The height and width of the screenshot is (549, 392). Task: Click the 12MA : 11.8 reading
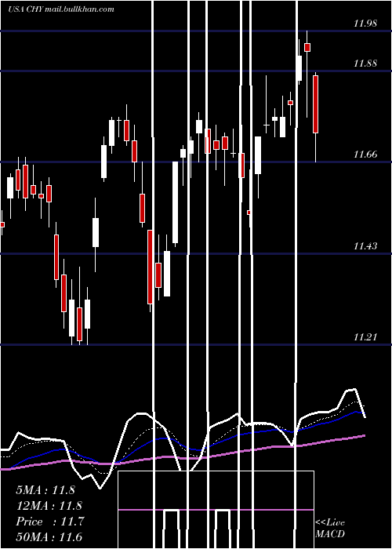tap(49, 506)
